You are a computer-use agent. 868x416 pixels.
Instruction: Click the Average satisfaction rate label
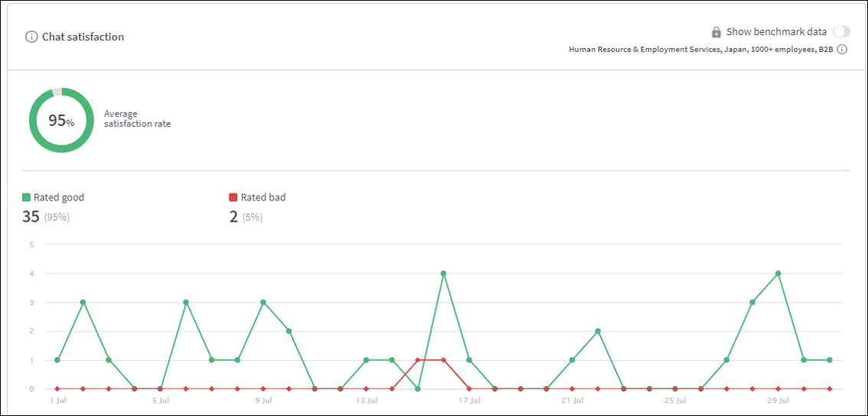[137, 119]
